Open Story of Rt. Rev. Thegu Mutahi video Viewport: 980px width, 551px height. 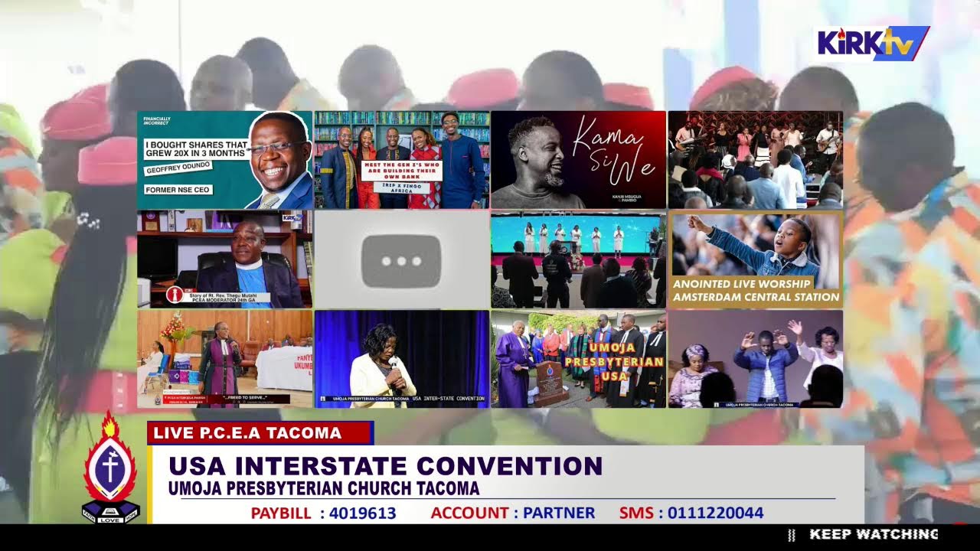pyautogui.click(x=225, y=259)
